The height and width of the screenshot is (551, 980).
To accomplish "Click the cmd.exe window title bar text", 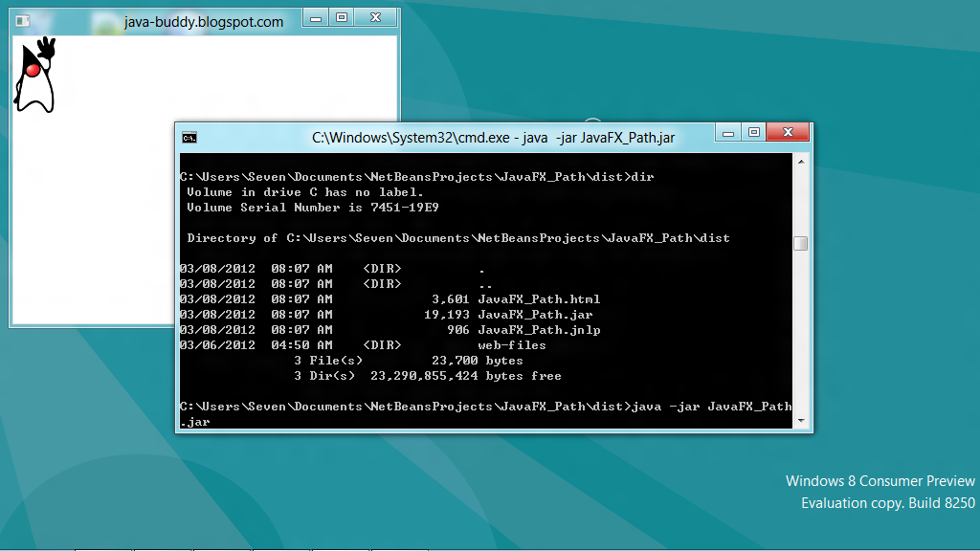I will point(493,138).
